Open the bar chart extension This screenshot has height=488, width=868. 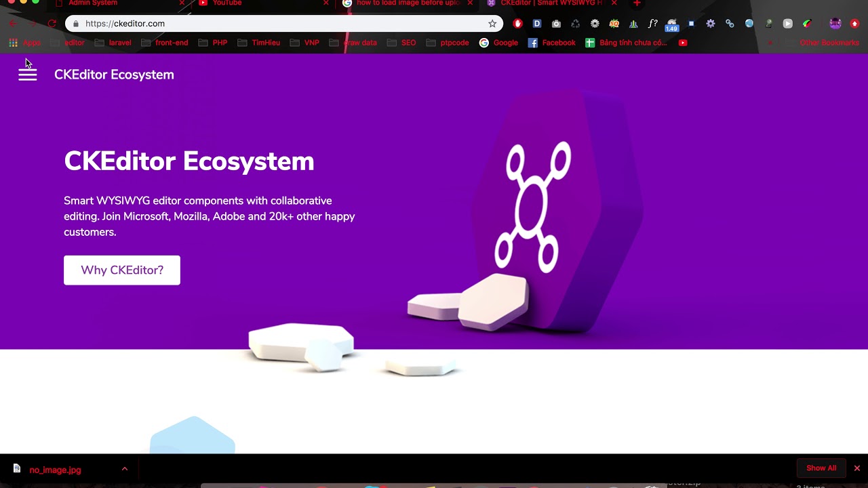point(633,24)
